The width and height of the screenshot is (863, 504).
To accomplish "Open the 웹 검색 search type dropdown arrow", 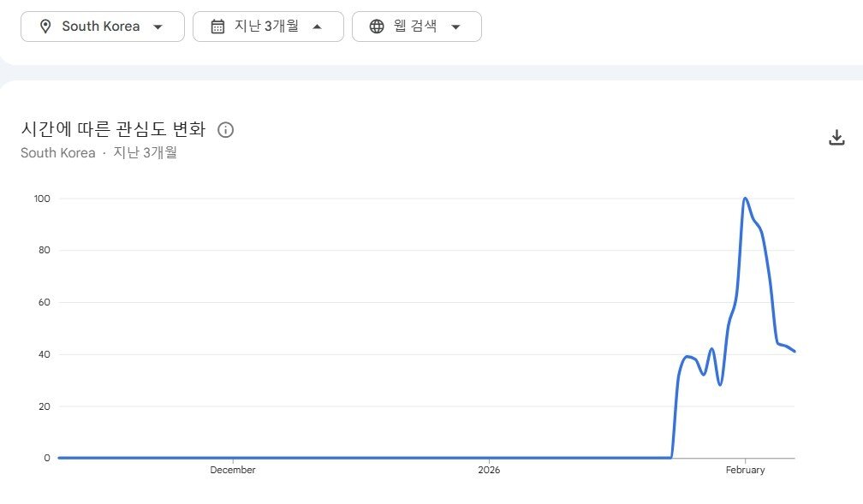I will coord(455,27).
